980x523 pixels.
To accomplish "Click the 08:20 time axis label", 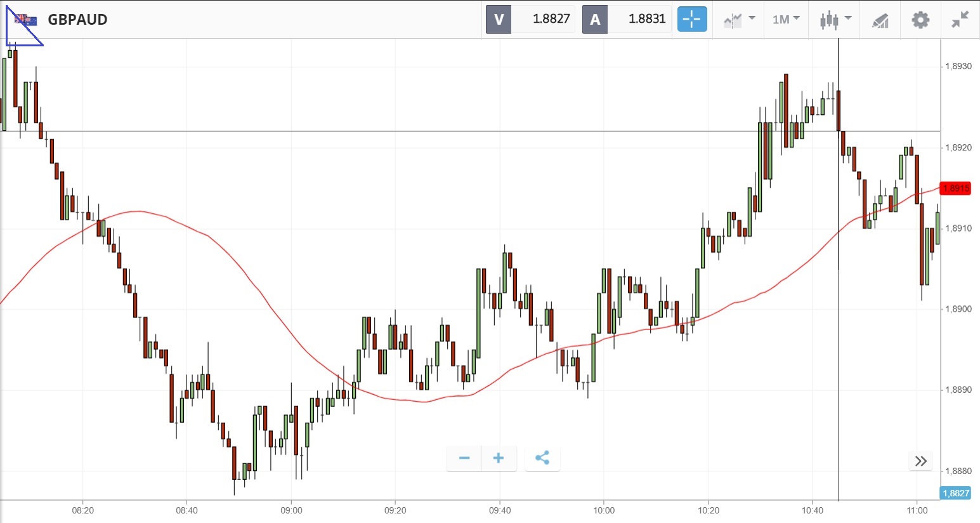I will pos(82,510).
